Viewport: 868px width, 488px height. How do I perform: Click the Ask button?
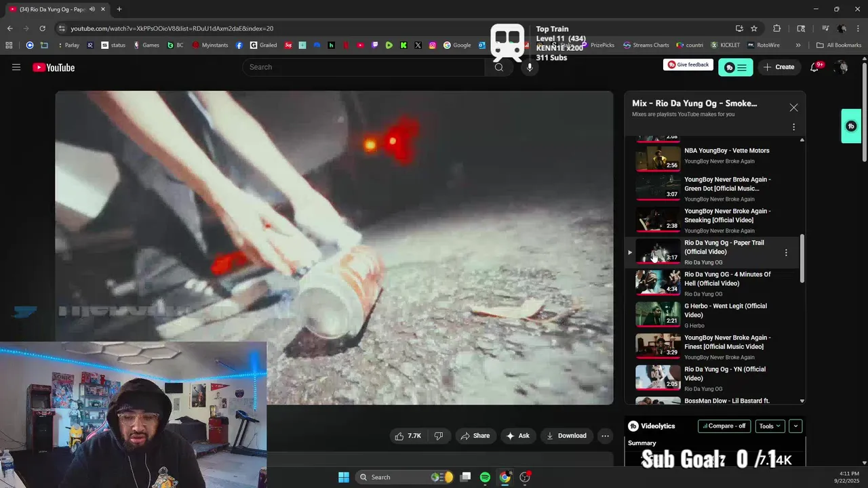pyautogui.click(x=517, y=436)
